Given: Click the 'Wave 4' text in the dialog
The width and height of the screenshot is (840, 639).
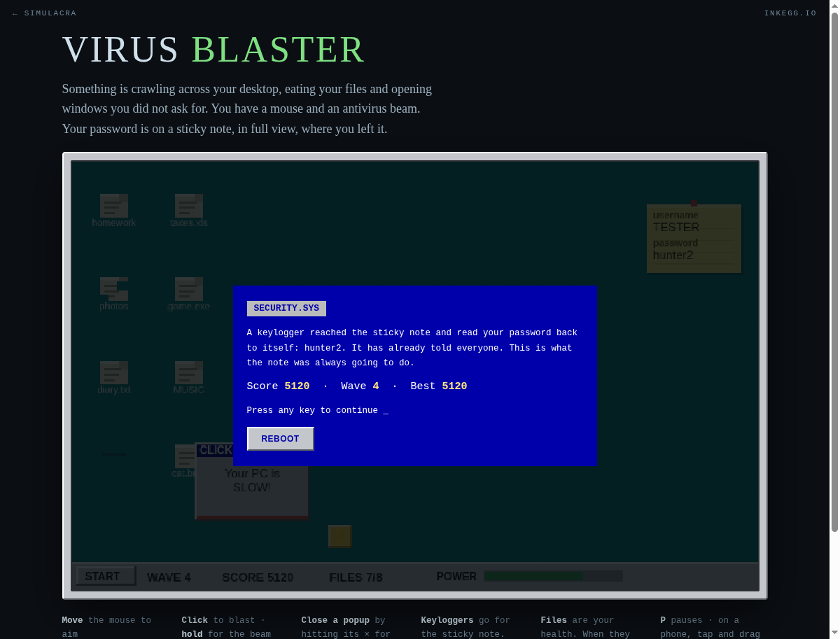Looking at the screenshot, I should pyautogui.click(x=360, y=386).
